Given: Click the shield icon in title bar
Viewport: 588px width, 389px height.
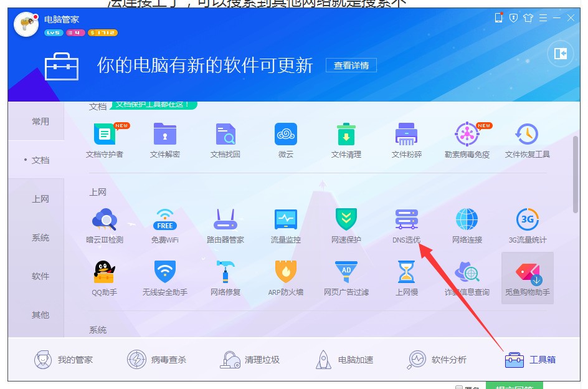Looking at the screenshot, I should tap(513, 17).
